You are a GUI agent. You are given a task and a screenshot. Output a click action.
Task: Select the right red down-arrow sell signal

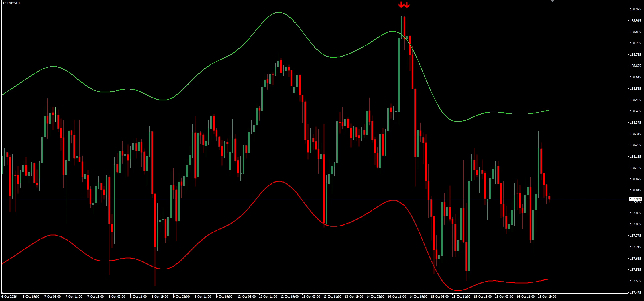click(407, 5)
